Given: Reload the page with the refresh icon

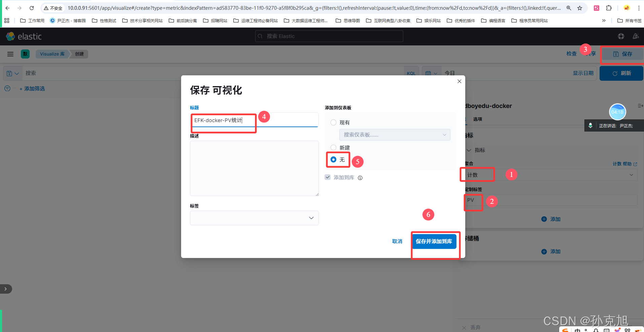Looking at the screenshot, I should coord(32,8).
